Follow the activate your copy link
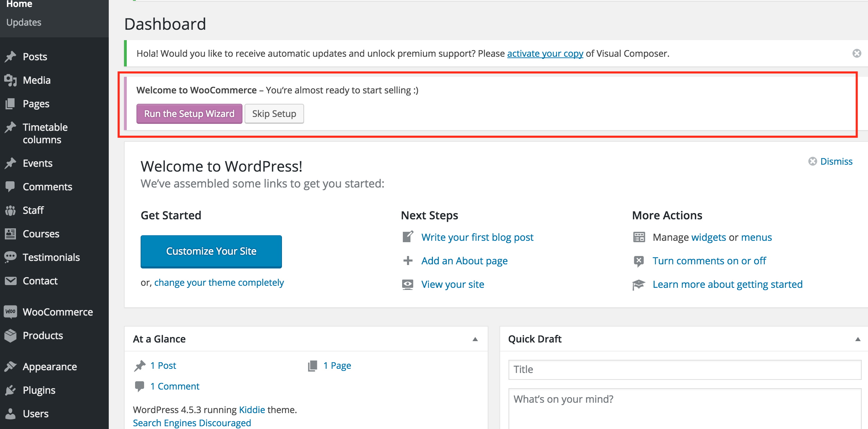The height and width of the screenshot is (429, 868). coord(545,54)
